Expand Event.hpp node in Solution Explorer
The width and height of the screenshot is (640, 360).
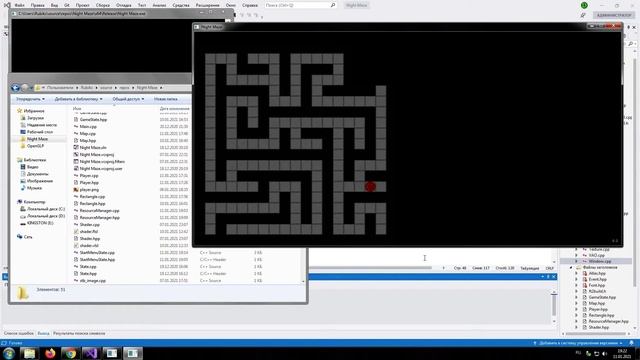pos(576,280)
